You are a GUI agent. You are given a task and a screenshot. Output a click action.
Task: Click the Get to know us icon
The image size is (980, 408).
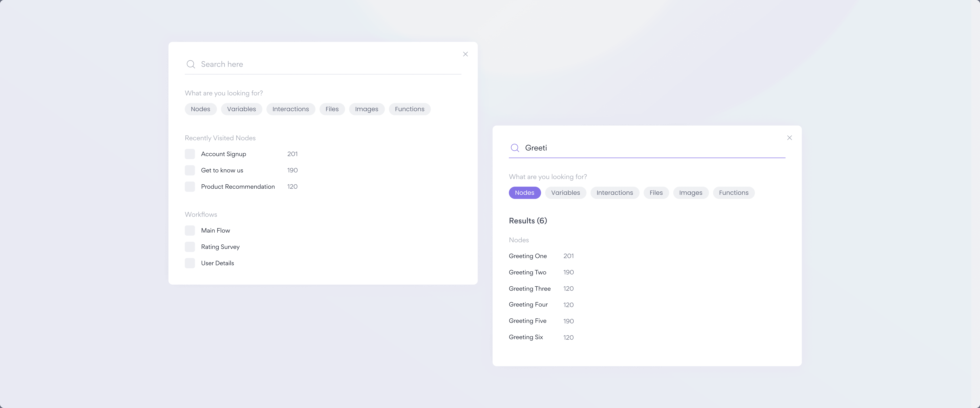190,170
